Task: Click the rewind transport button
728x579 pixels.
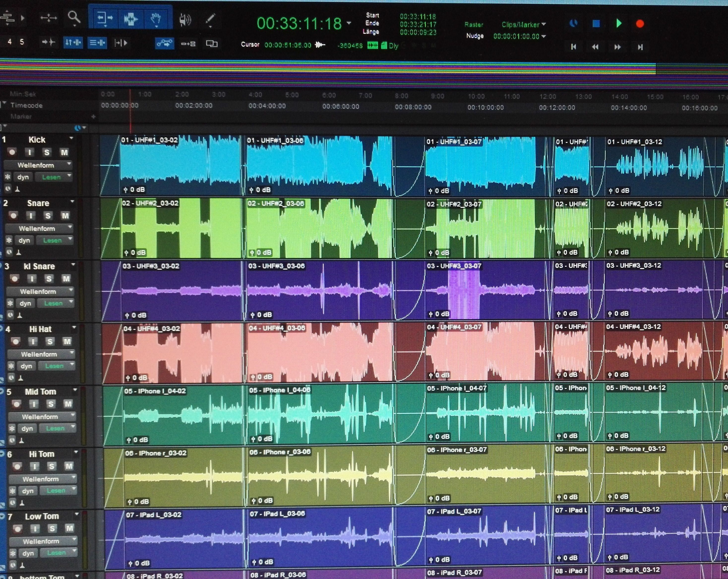Action: click(x=595, y=47)
